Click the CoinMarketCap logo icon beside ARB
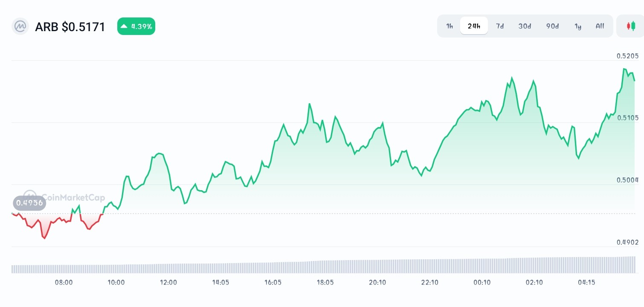This screenshot has height=307, width=644. [x=20, y=26]
